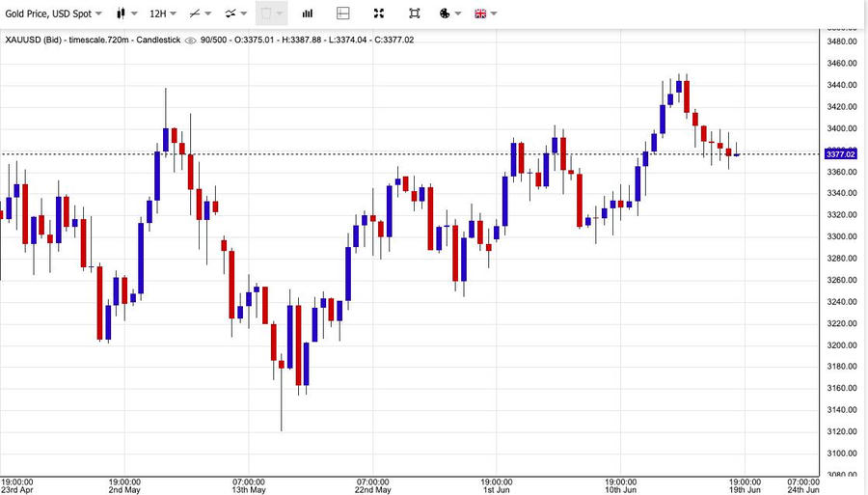This screenshot has height=495, width=868.
Task: Click the arrow next to the palette icon
Action: pyautogui.click(x=457, y=14)
